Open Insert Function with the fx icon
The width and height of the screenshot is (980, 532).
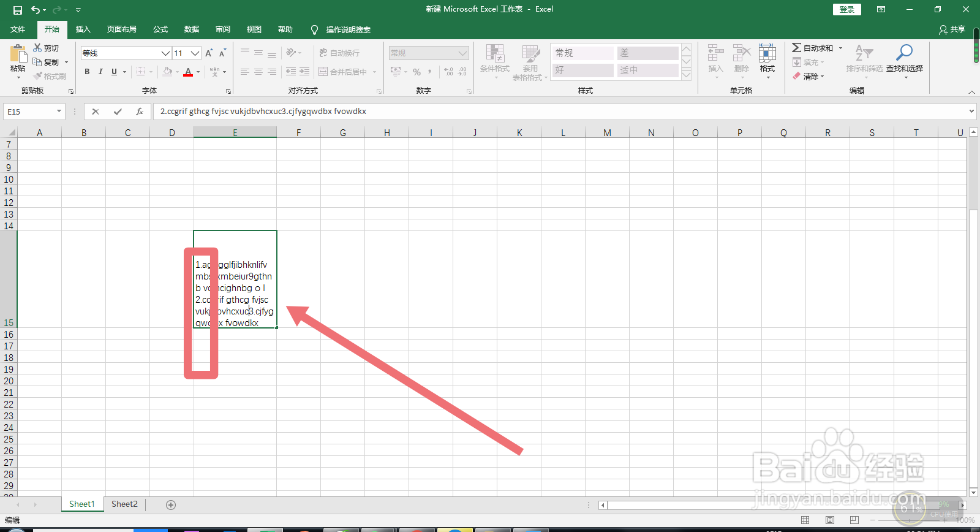point(140,112)
